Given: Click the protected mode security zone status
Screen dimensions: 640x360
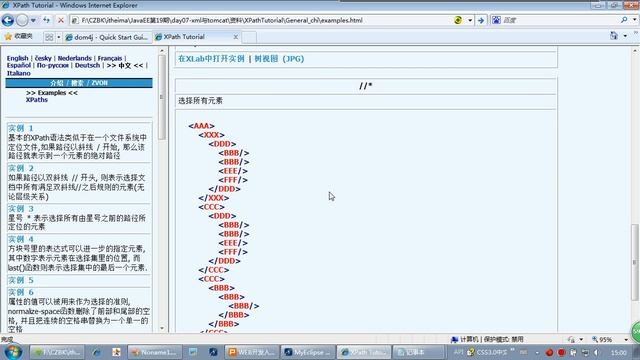Looking at the screenshot, I should [x=487, y=340].
